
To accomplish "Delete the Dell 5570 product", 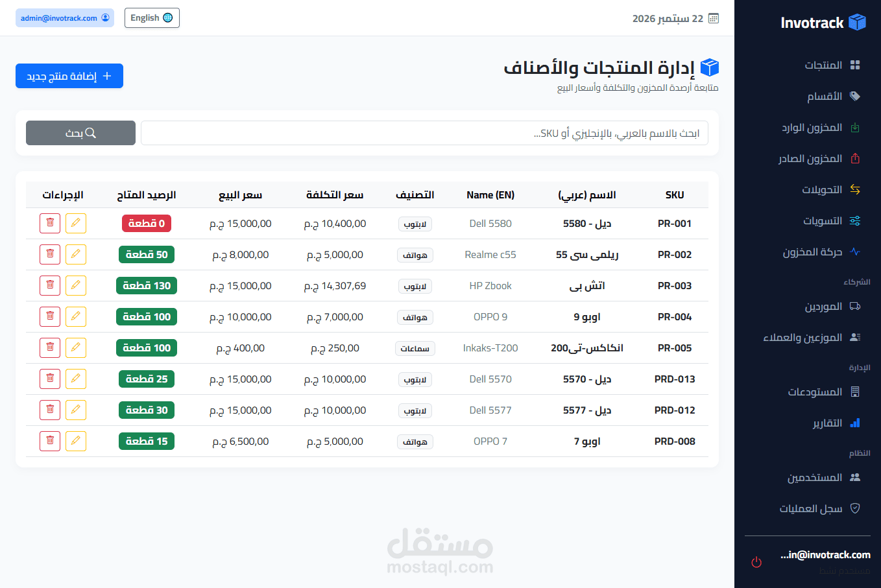I will tap(50, 379).
